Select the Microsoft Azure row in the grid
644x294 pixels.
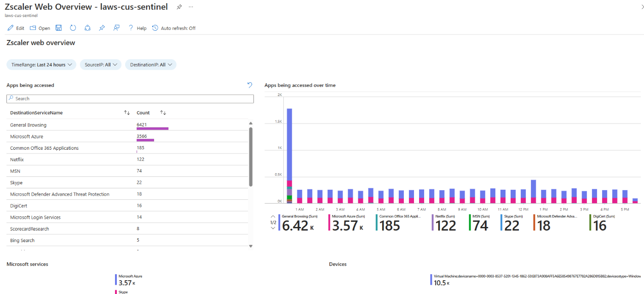coord(127,136)
